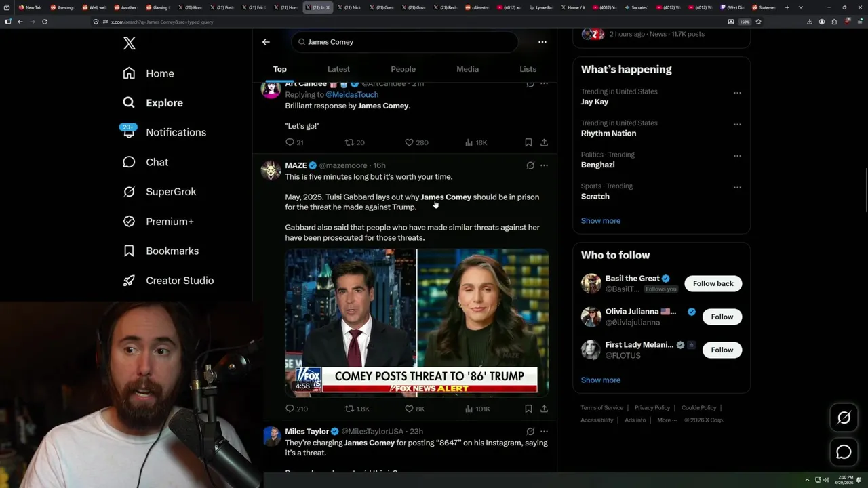868x488 pixels.
Task: Open more options for Rhythm Nation trend
Action: (737, 125)
